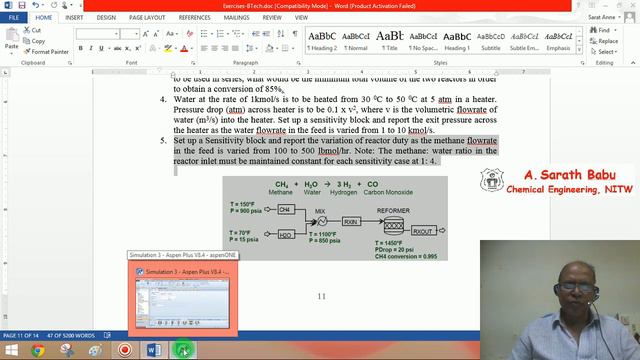This screenshot has width=640, height=360.
Task: Increase paragraph indent
Action: point(266,34)
